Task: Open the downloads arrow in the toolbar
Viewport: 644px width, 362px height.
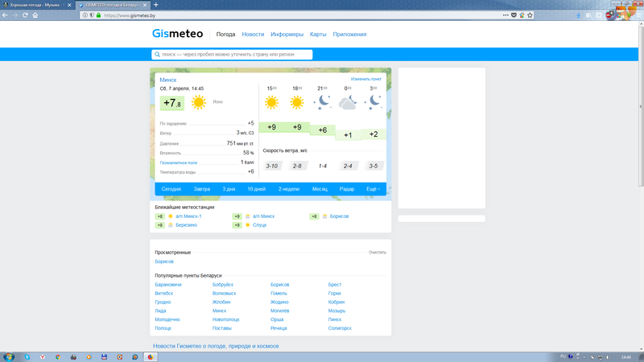Action: pos(578,15)
